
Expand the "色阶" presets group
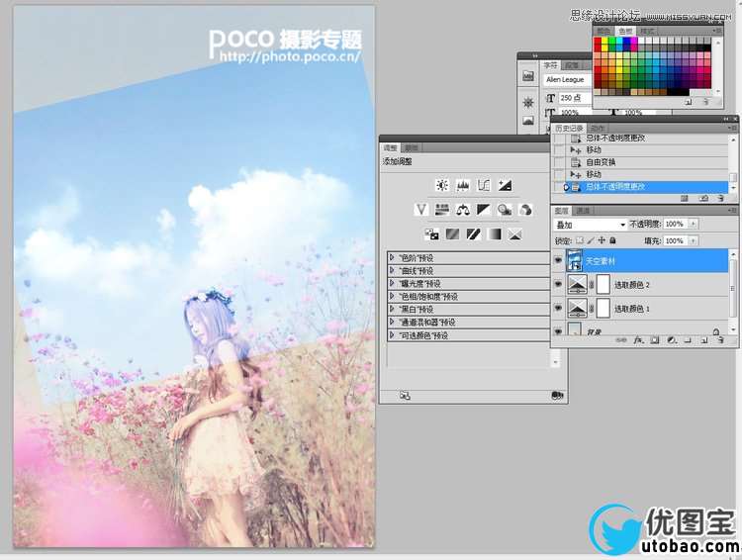click(x=392, y=257)
